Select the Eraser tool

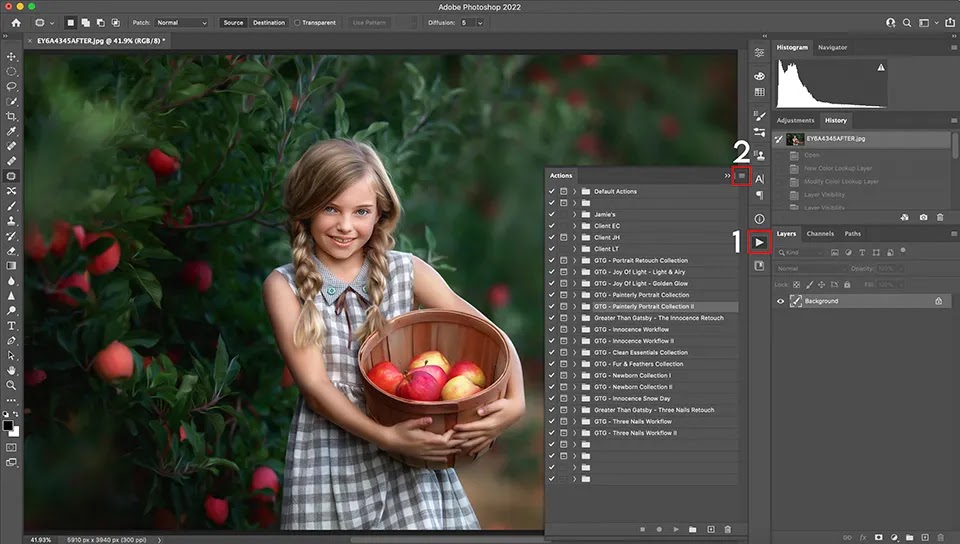click(x=11, y=251)
